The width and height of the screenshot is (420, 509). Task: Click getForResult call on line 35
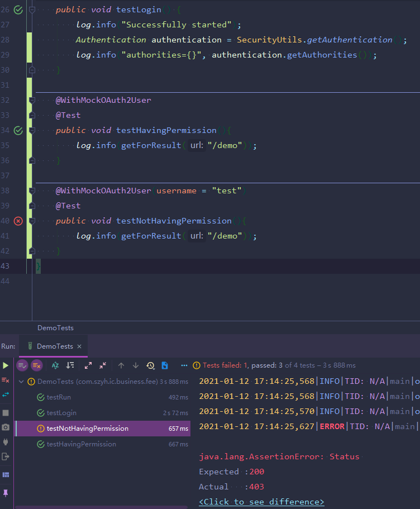click(151, 145)
